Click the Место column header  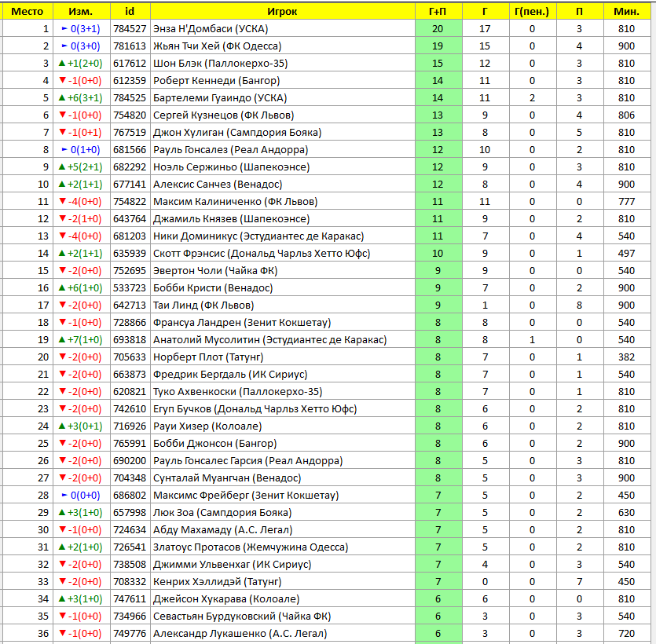click(x=27, y=11)
